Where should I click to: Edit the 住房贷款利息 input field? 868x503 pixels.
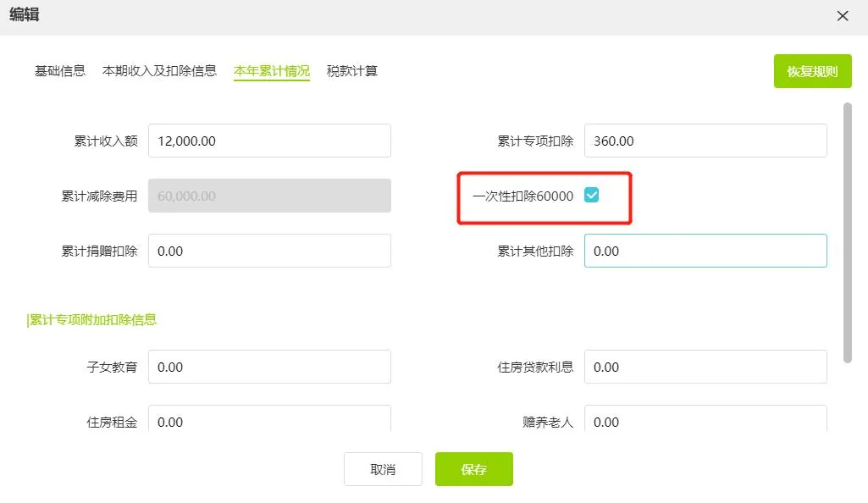[x=705, y=367]
